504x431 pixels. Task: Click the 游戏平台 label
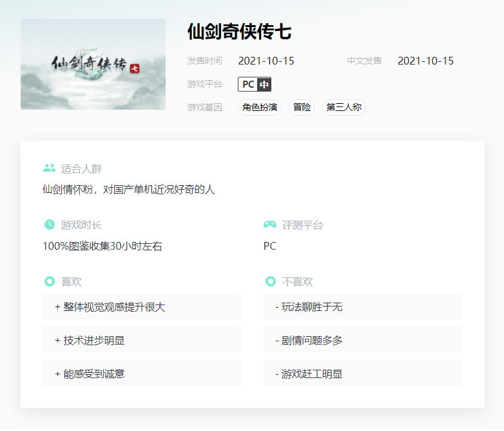[x=205, y=85]
